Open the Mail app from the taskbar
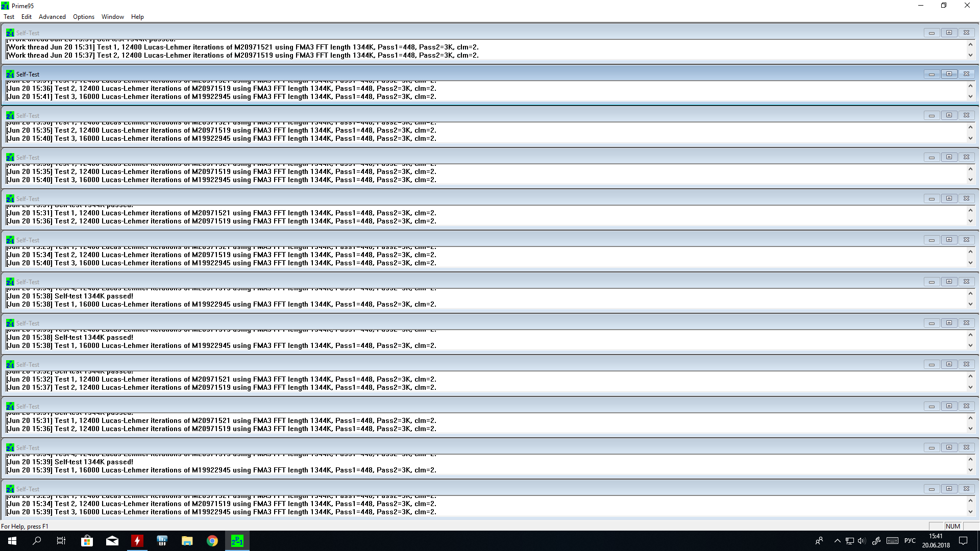 112,541
